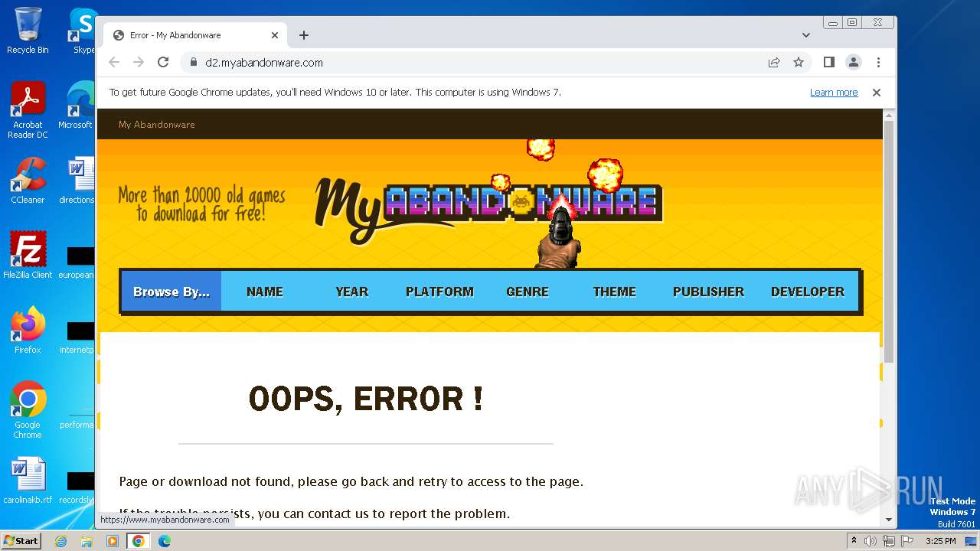This screenshot has height=551, width=980.
Task: Open Browse by GENRE menu item
Action: [x=528, y=292]
